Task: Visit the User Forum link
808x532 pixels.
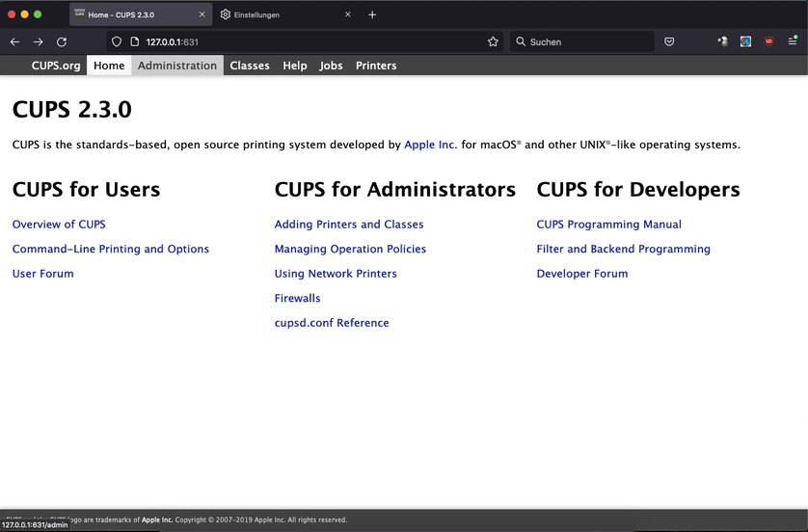Action: tap(42, 274)
